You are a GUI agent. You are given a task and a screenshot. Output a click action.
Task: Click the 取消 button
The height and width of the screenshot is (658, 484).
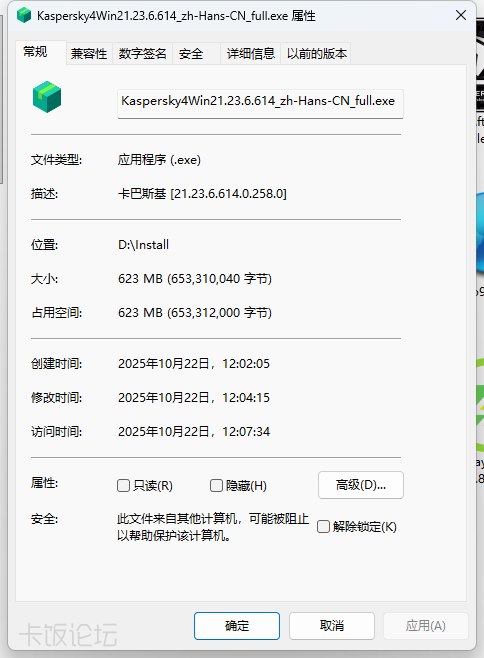(332, 626)
